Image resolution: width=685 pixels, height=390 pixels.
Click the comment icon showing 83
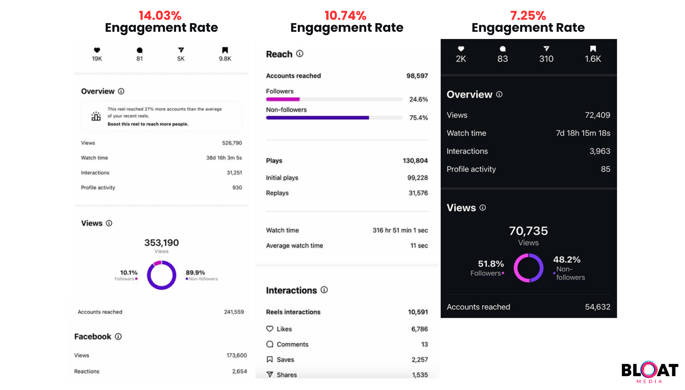click(x=503, y=49)
